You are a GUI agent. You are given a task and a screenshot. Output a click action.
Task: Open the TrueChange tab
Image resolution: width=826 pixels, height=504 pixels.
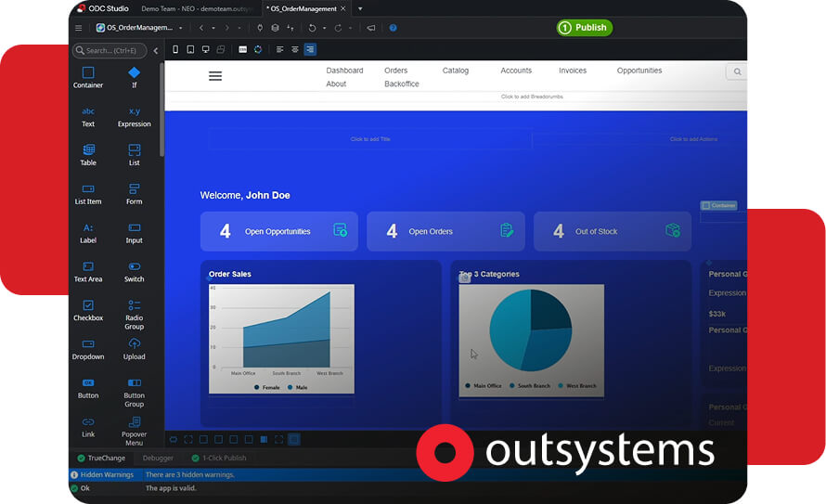pos(101,458)
